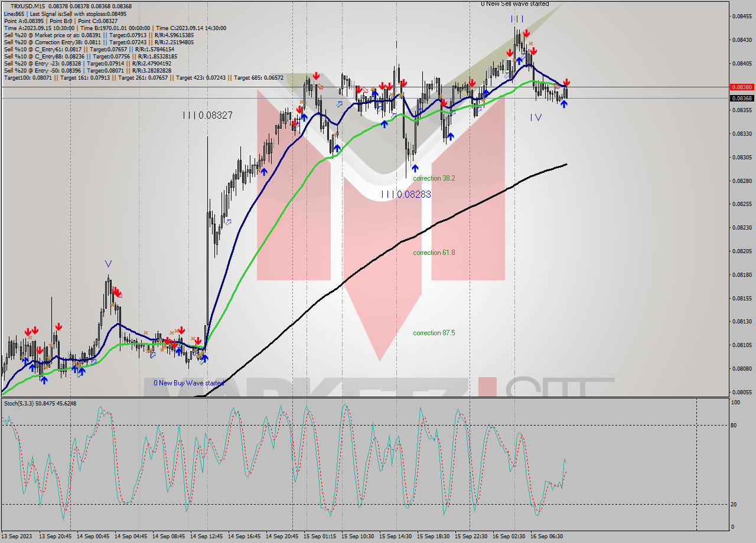The height and width of the screenshot is (543, 756).
Task: Click the paired red sell arrows above 13 Sep 20:45
Action: point(30,331)
